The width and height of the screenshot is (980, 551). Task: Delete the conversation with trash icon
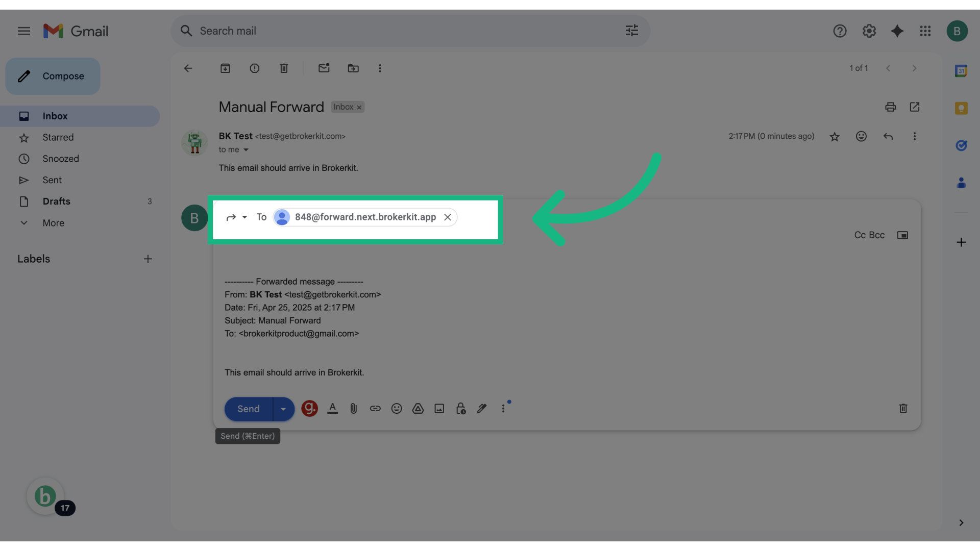[284, 68]
